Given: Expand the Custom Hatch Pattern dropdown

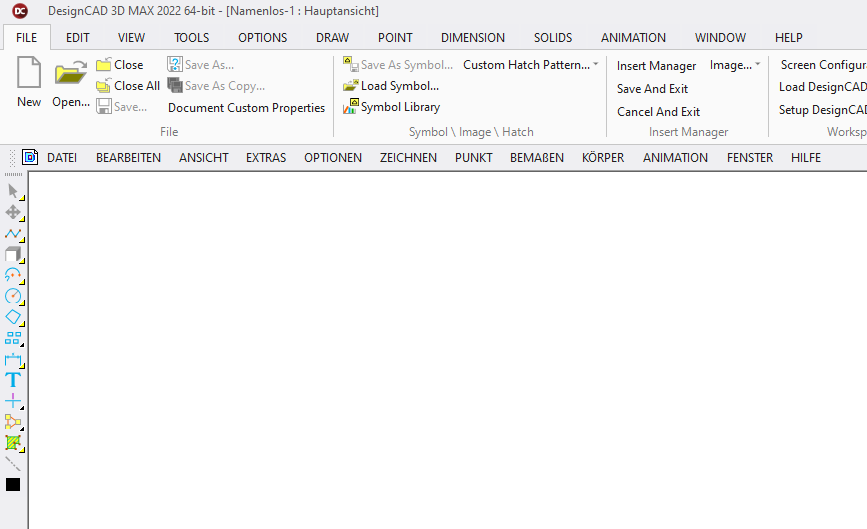Looking at the screenshot, I should [x=596, y=65].
